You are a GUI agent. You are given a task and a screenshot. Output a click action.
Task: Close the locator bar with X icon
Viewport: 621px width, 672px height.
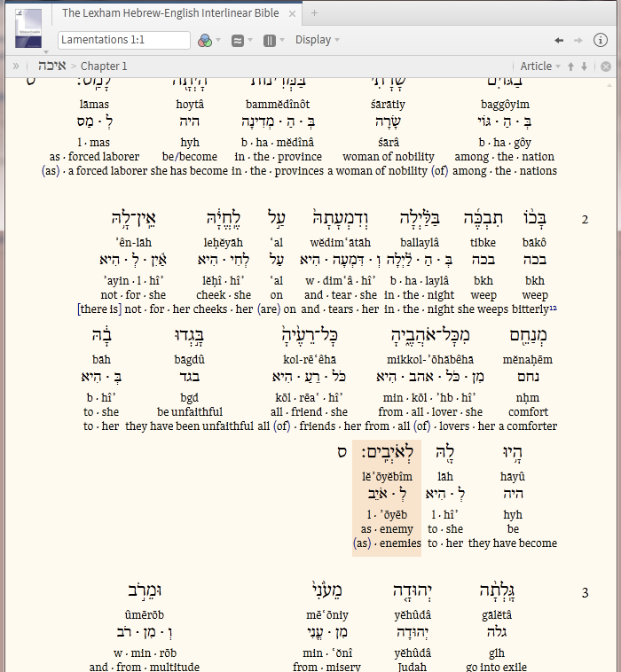606,66
